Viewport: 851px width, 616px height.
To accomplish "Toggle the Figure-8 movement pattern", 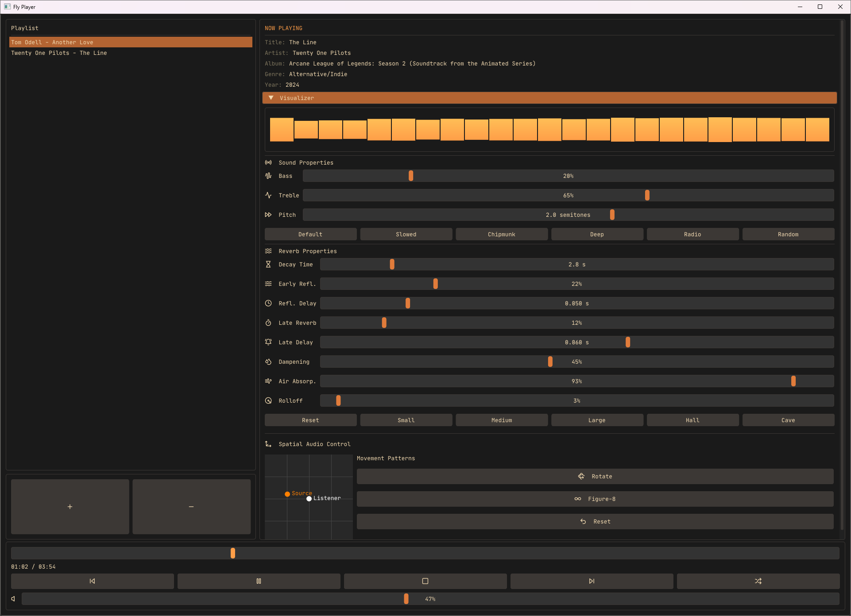I will (x=595, y=499).
